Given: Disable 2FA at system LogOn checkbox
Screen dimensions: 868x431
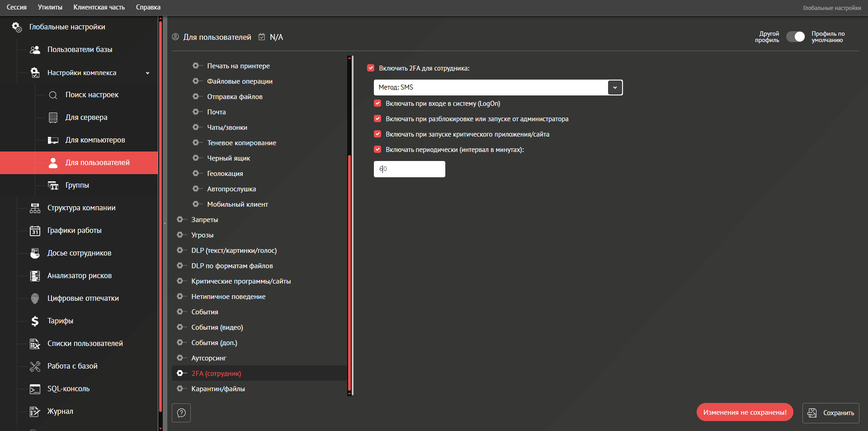Looking at the screenshot, I should (x=377, y=104).
